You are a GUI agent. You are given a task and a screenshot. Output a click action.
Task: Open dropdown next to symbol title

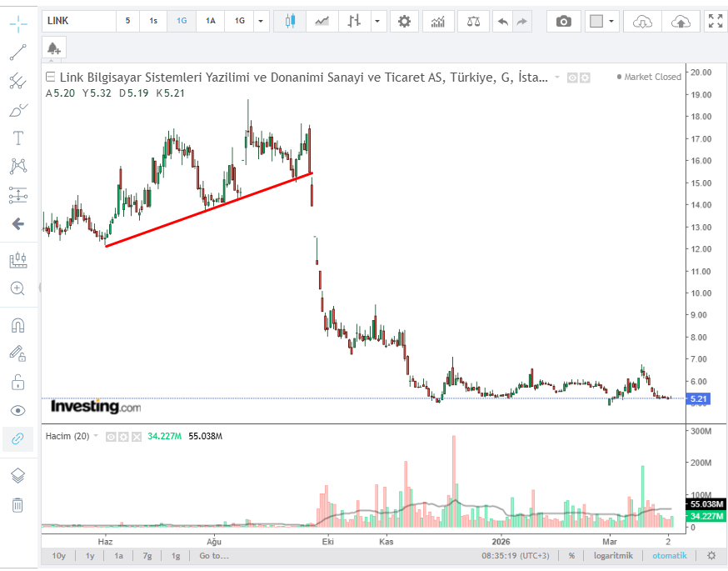(x=557, y=78)
